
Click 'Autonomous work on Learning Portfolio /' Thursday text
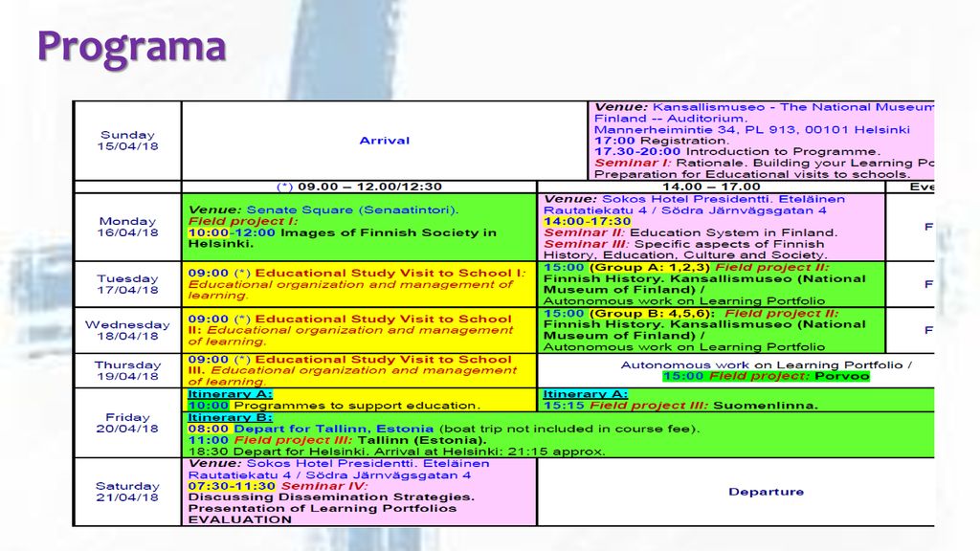point(767,364)
